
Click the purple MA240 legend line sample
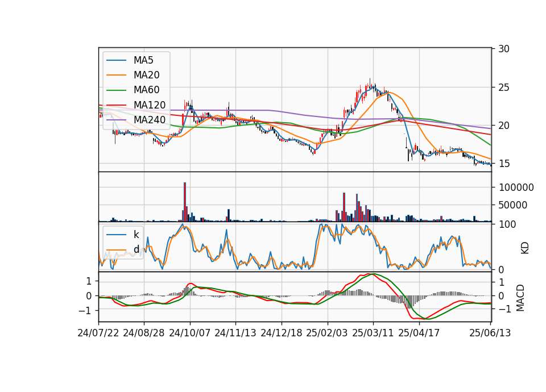coord(116,120)
